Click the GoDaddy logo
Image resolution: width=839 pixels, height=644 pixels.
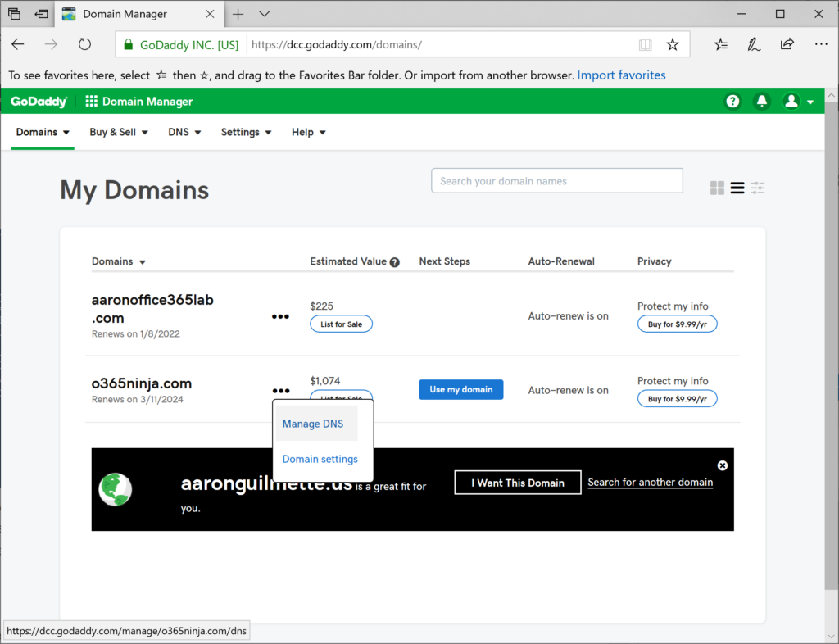38,101
